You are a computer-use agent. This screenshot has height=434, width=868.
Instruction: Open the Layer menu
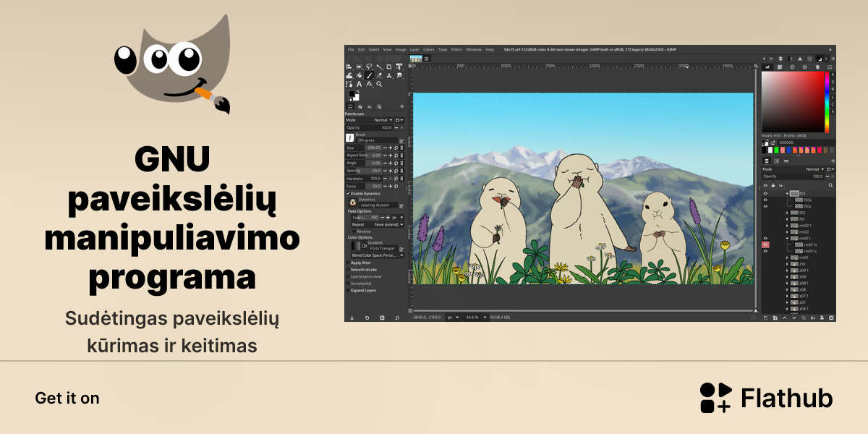[414, 50]
